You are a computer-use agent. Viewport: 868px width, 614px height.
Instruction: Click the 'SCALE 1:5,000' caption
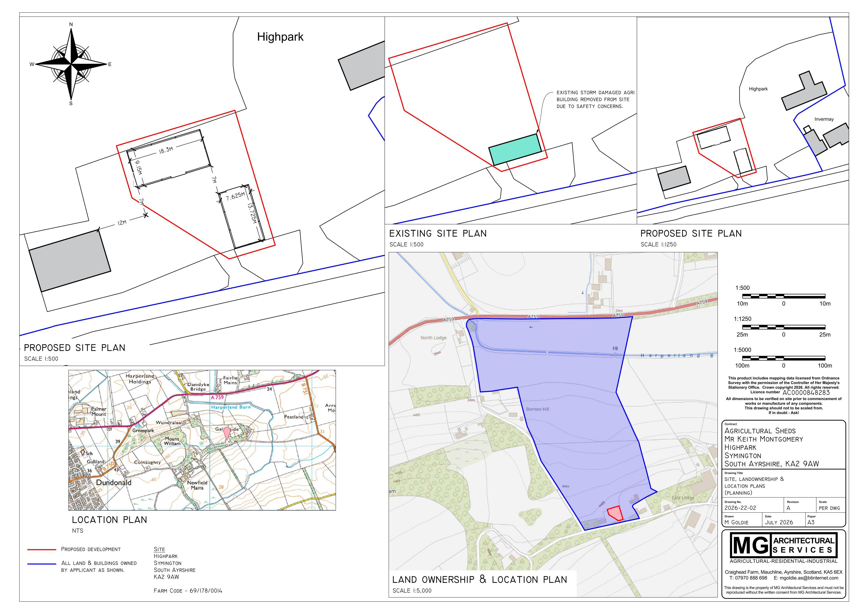[412, 590]
